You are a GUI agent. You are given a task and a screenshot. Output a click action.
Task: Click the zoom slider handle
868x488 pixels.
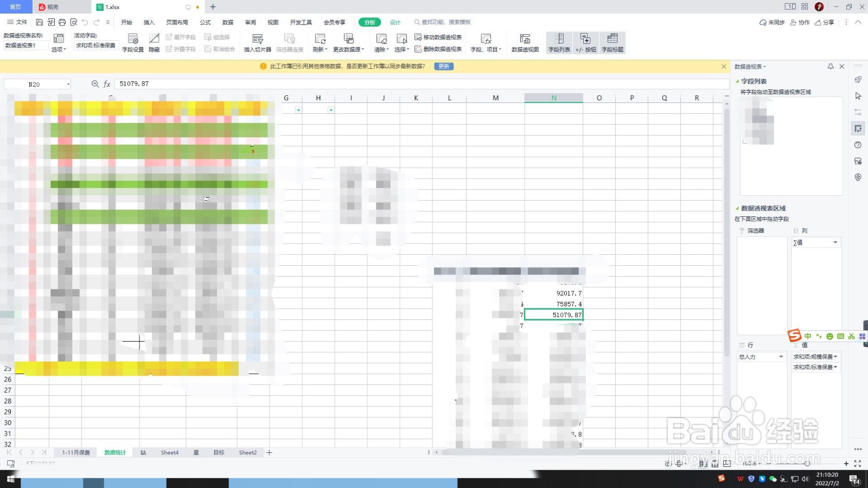(807, 464)
